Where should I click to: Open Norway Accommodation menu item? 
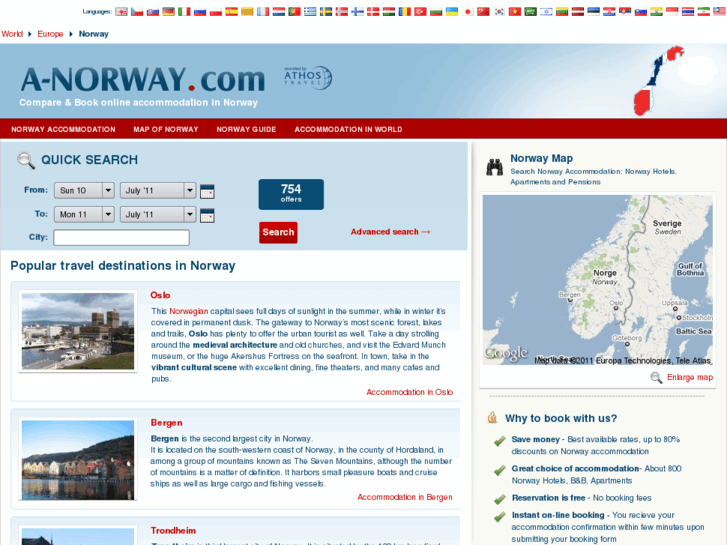coord(64,129)
